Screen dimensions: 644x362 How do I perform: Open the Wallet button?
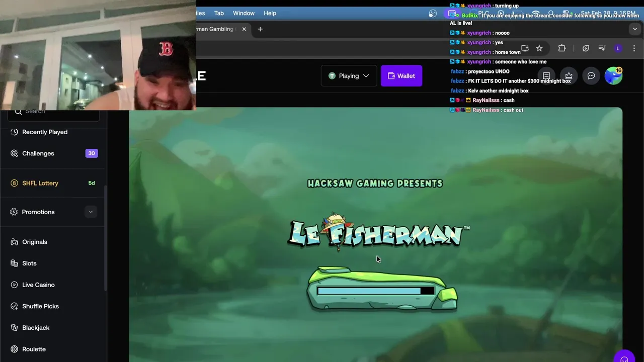[x=401, y=76]
